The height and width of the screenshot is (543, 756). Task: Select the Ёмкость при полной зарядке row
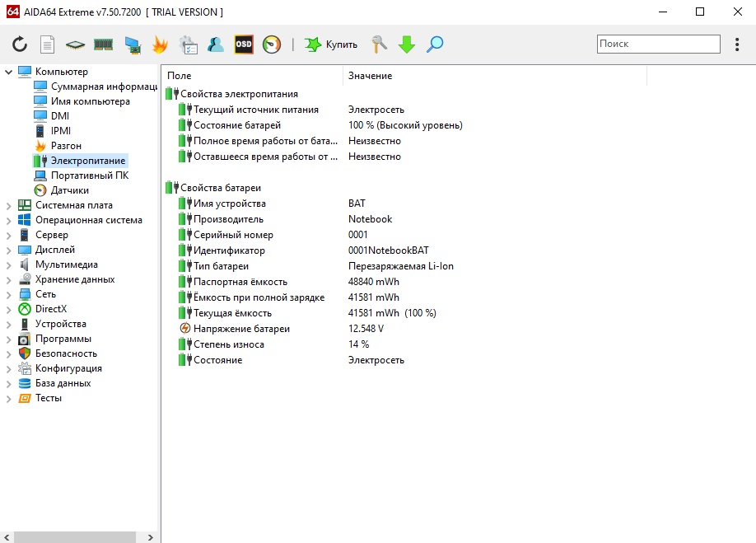[x=289, y=297]
